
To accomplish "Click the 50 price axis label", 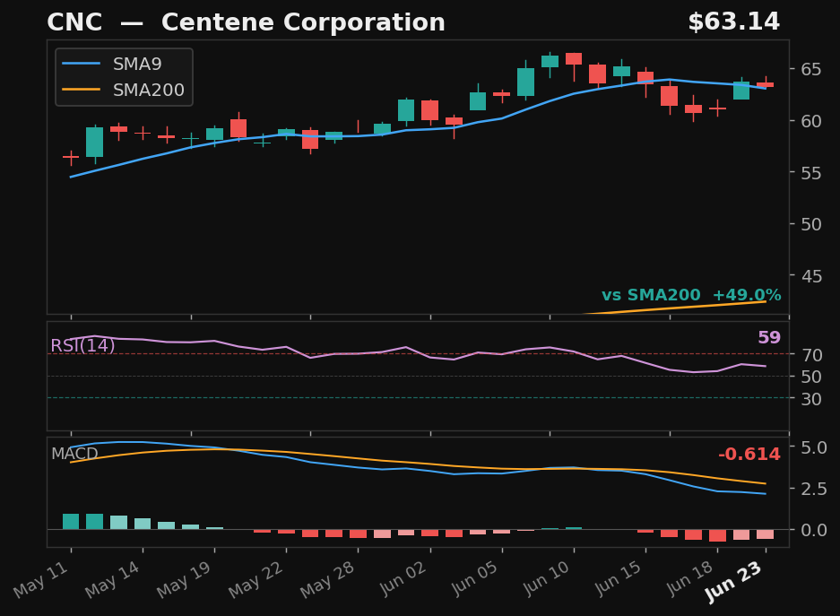I will click(x=811, y=224).
